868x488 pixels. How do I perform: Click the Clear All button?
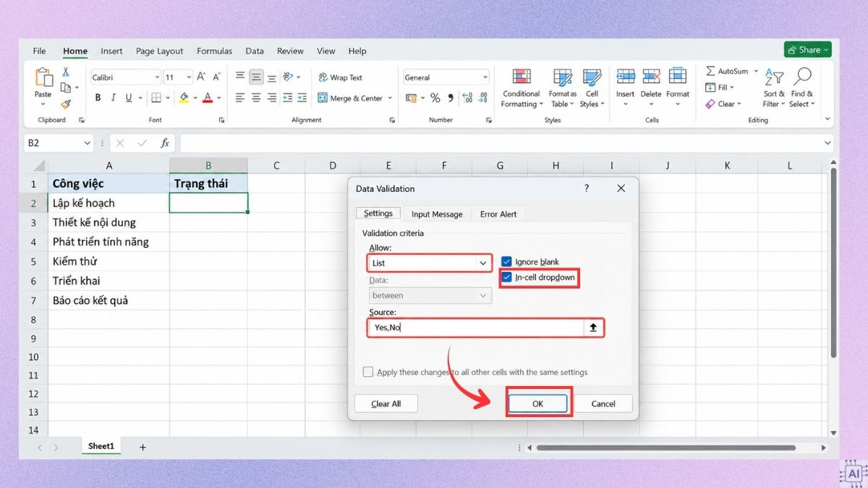[386, 403]
